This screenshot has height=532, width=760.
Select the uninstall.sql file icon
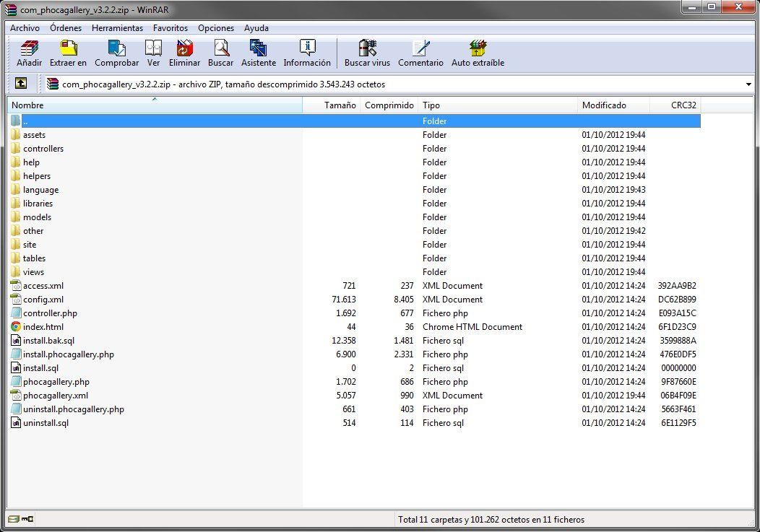(15, 422)
